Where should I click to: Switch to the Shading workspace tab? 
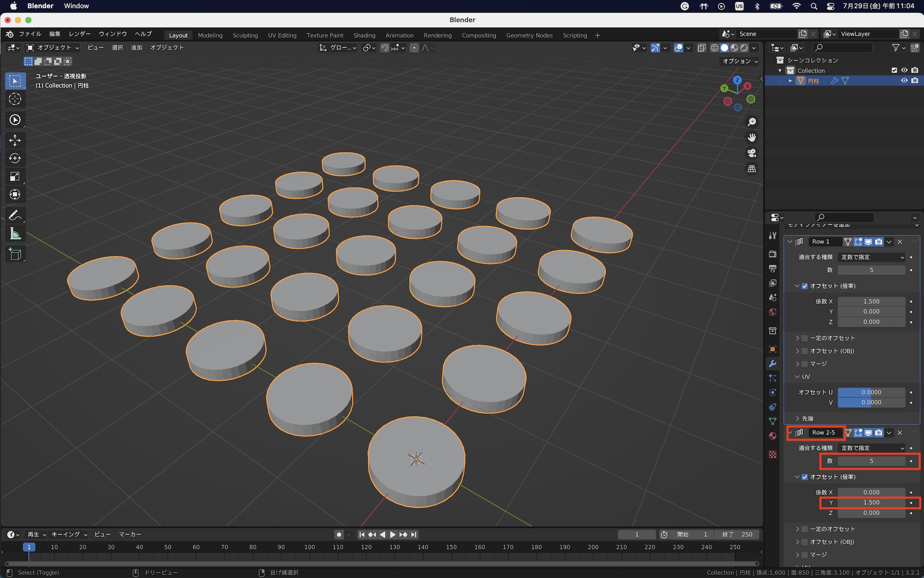(x=364, y=35)
